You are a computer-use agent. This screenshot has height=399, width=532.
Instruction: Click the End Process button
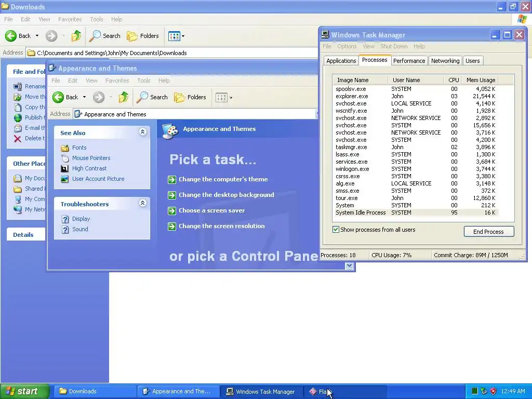488,232
